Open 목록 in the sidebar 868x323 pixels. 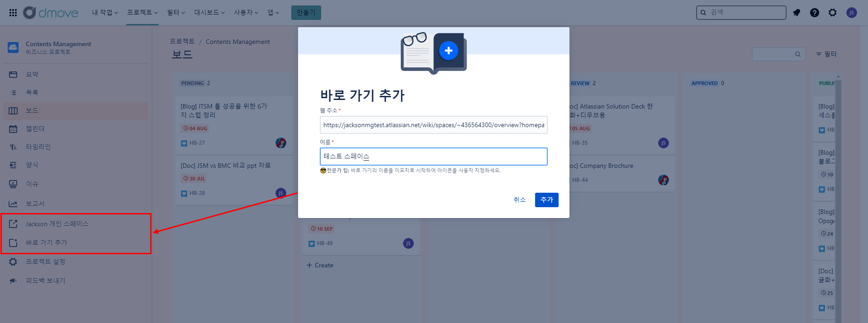coord(76,92)
